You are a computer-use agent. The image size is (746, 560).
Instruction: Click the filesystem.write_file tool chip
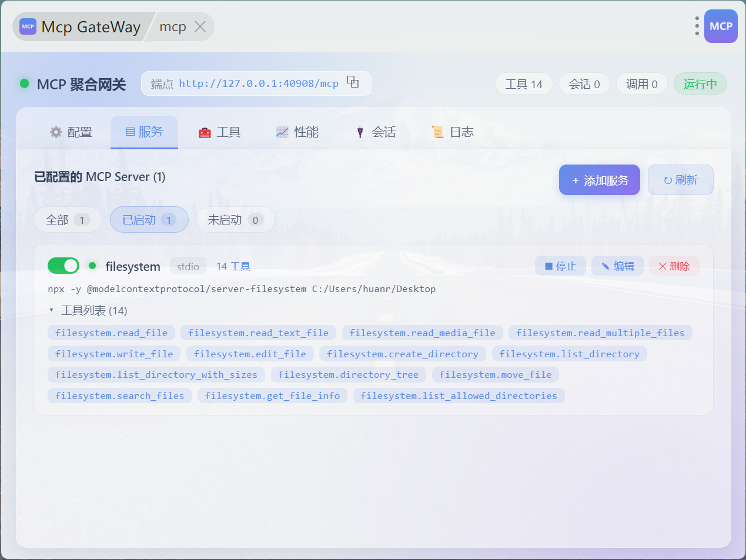tap(114, 354)
